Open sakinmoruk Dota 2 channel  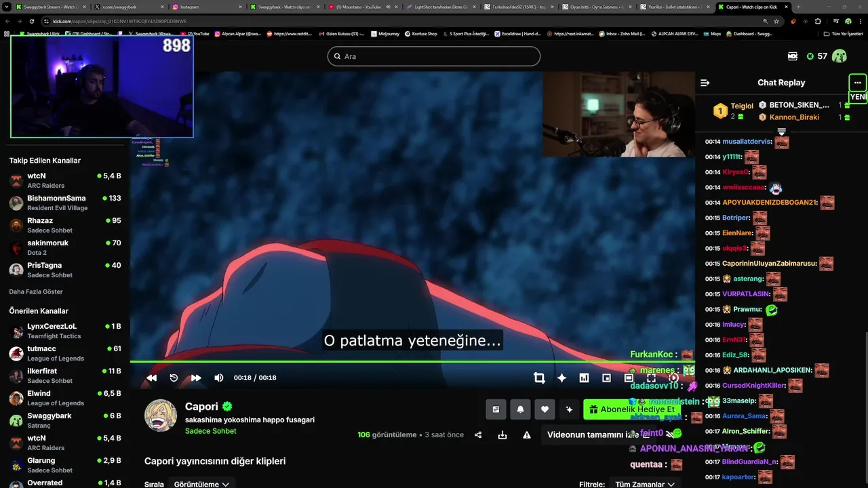(x=65, y=247)
